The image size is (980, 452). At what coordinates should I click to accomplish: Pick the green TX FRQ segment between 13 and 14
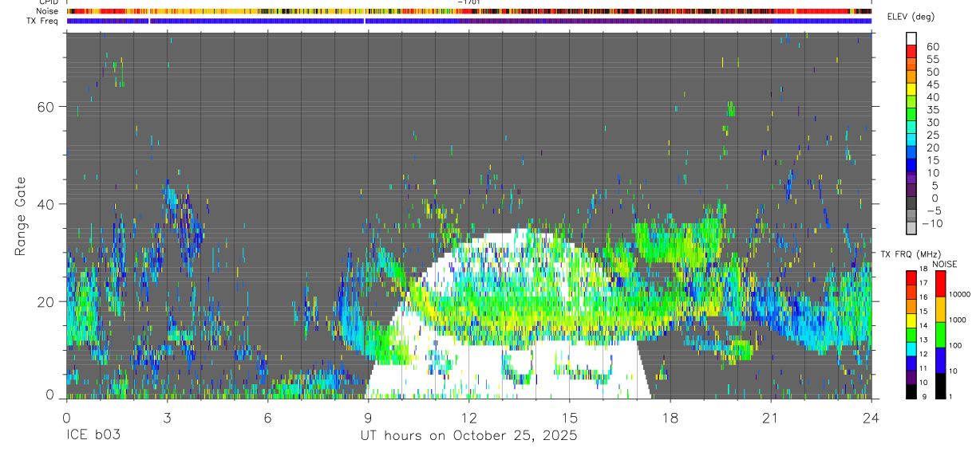coord(911,335)
